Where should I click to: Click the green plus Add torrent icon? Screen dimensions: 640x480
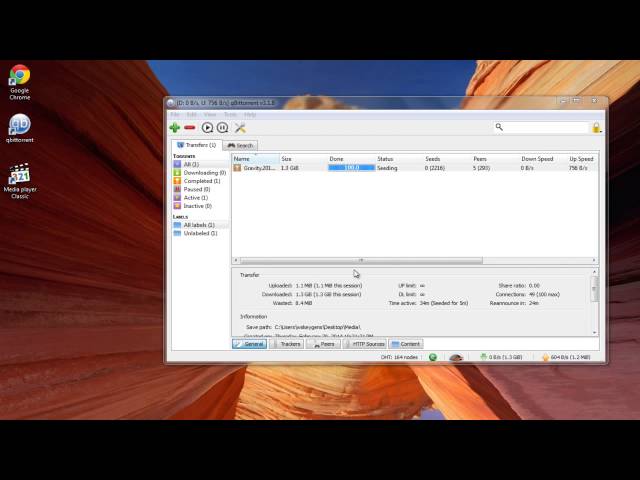coord(175,128)
